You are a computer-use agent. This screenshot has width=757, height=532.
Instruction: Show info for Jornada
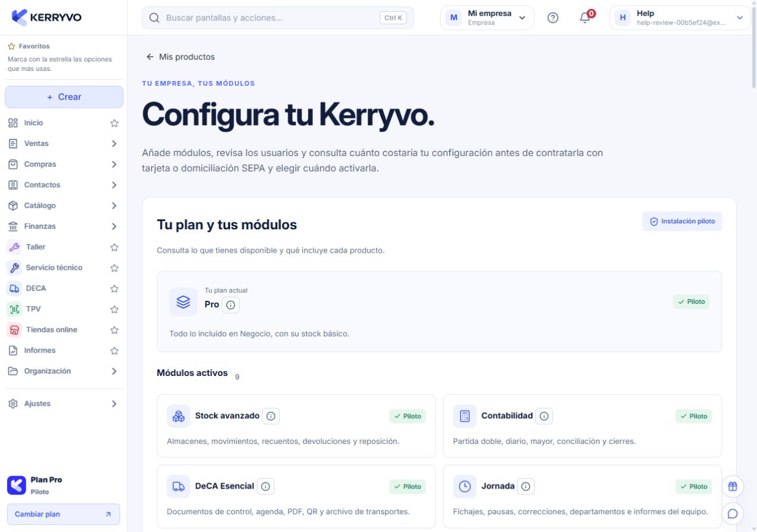click(526, 487)
